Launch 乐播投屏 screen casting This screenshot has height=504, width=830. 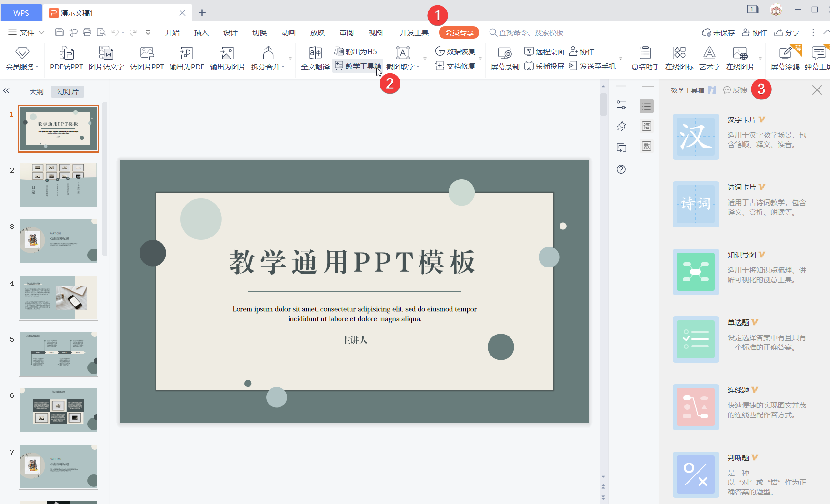click(544, 66)
